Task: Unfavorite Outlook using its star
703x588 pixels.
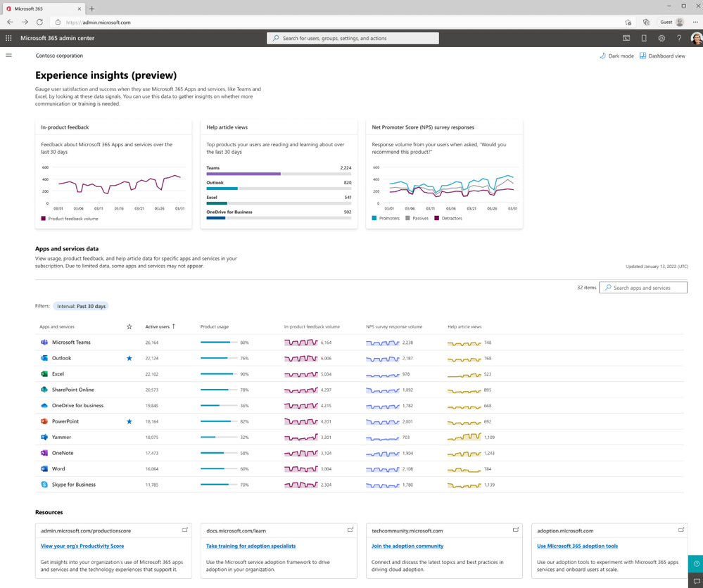Action: point(129,358)
